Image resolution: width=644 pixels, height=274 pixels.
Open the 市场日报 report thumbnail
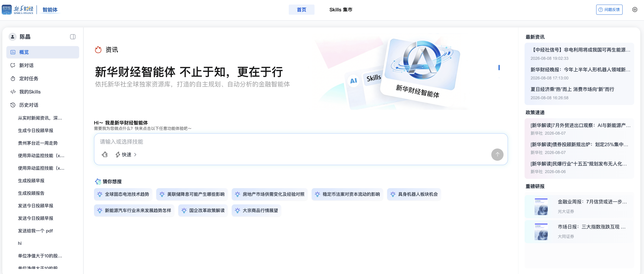coord(541,232)
